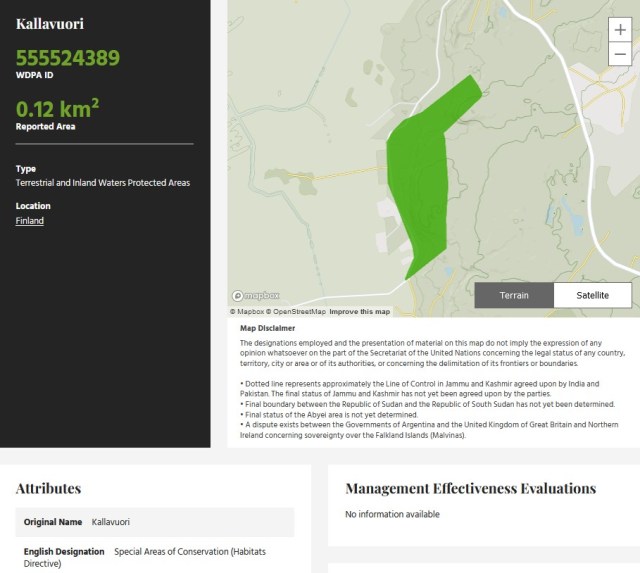Select the Terrain map layer
The image size is (640, 573).
(x=514, y=295)
